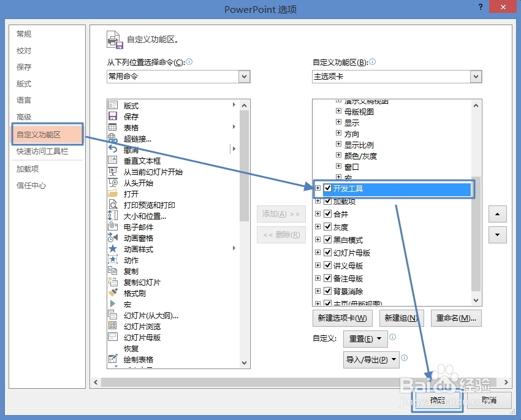521x420 pixels.
Task: Click the 版式 layout command icon
Action: (113, 105)
